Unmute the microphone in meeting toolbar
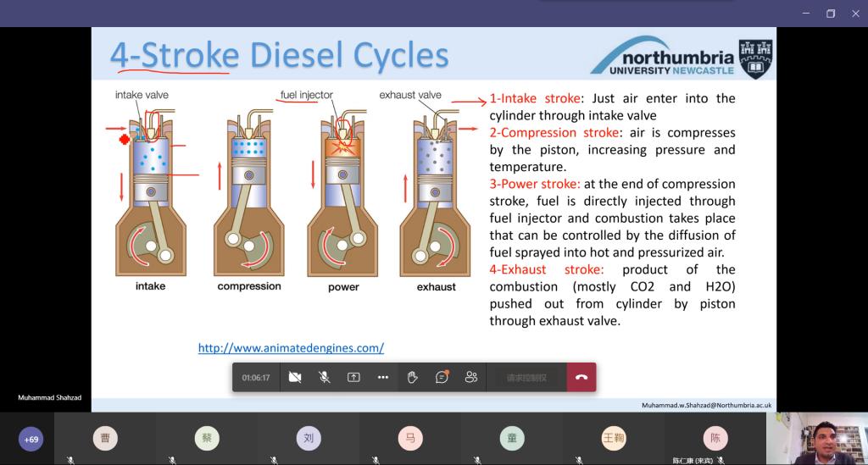Viewport: 868px width, 465px height. (x=324, y=378)
